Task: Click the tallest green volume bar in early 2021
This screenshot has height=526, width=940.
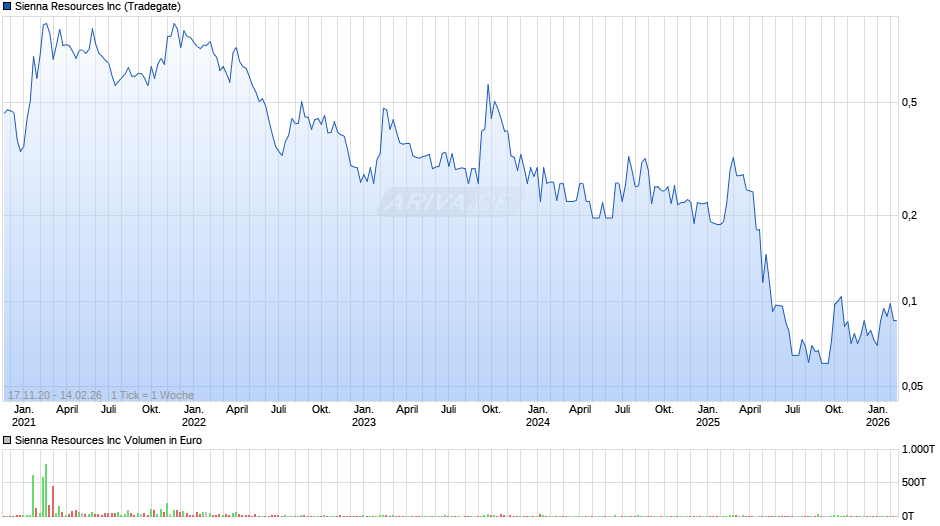Action: (x=46, y=490)
